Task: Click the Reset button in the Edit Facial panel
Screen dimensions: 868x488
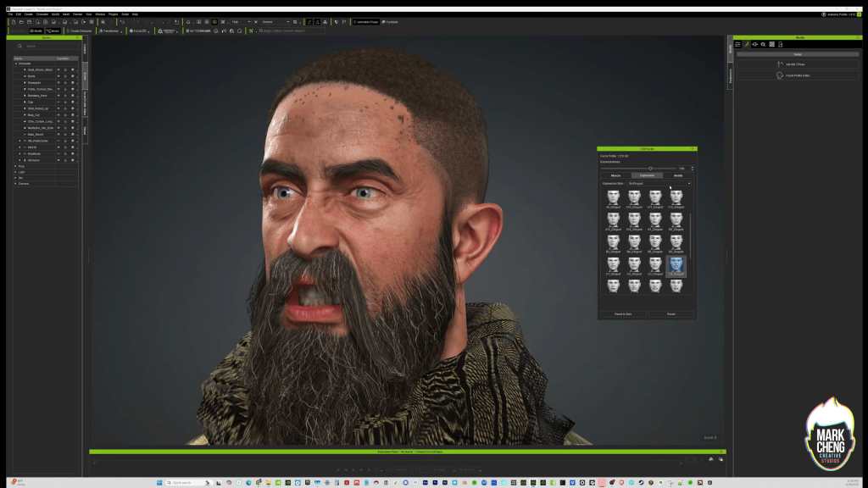Action: (671, 314)
